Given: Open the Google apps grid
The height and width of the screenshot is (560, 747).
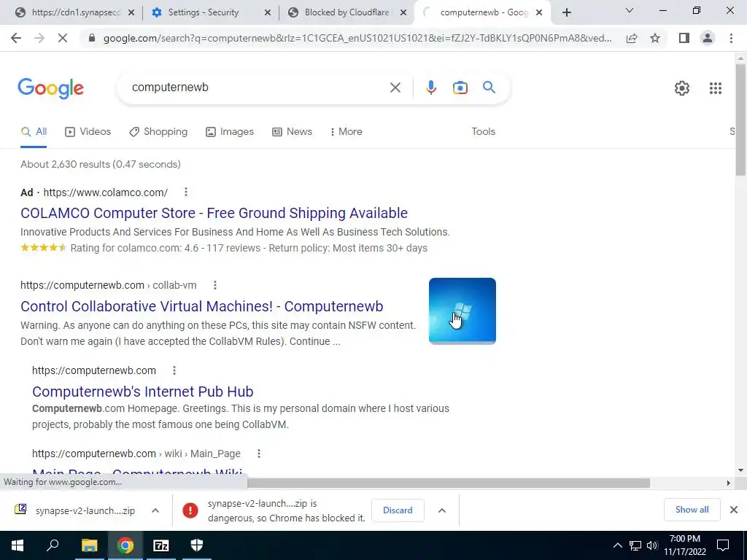Looking at the screenshot, I should (x=715, y=88).
